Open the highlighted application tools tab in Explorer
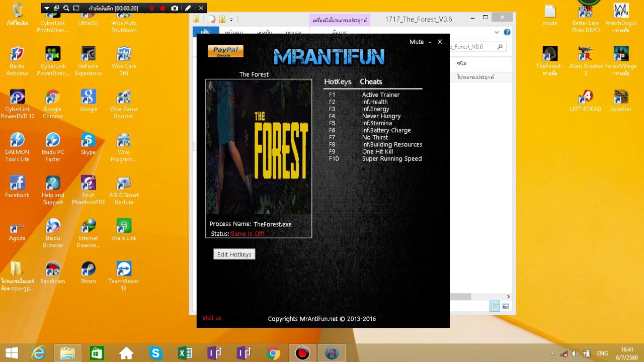The image size is (644, 362). pos(340,20)
